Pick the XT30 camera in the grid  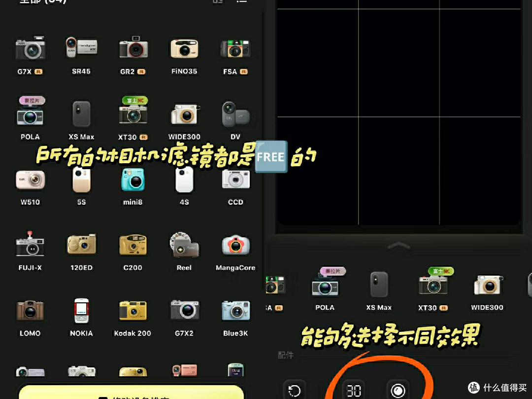point(133,118)
